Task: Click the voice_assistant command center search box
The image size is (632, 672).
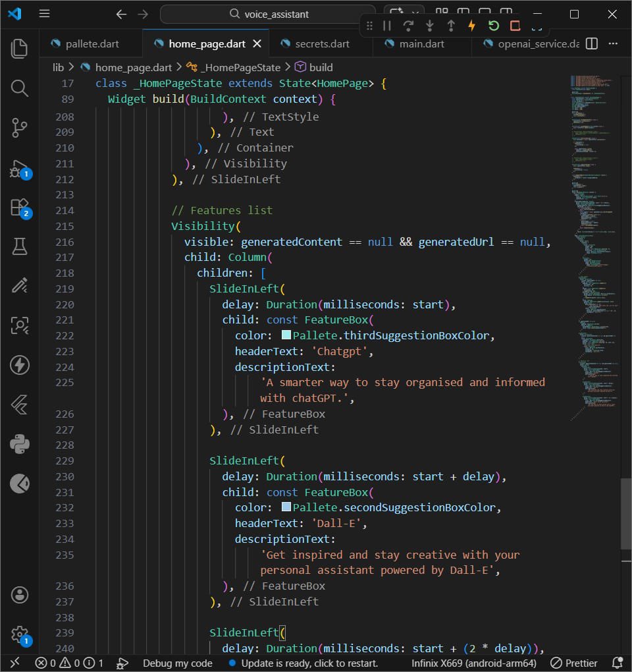Action: (268, 14)
